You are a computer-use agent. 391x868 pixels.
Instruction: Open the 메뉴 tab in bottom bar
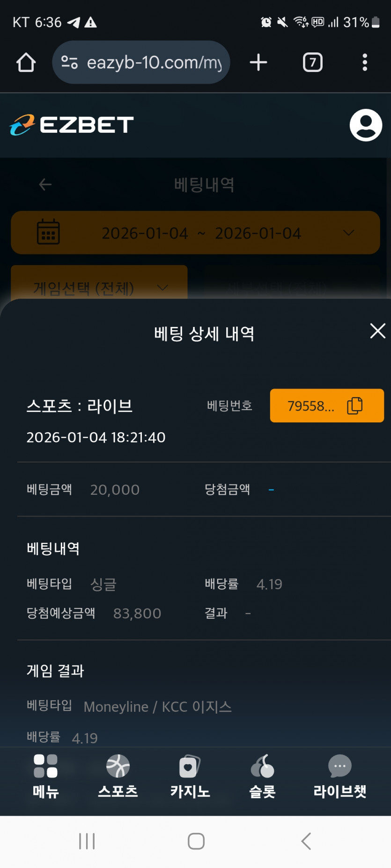pyautogui.click(x=45, y=775)
